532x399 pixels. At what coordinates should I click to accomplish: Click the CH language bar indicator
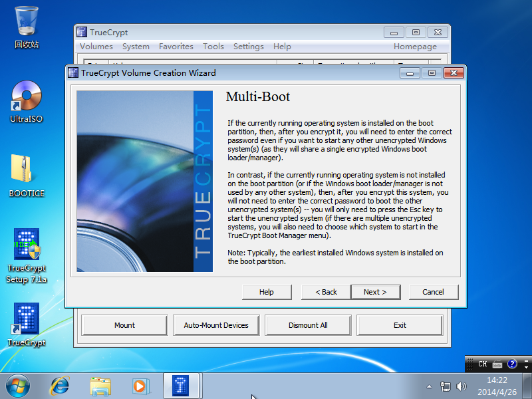click(x=483, y=364)
